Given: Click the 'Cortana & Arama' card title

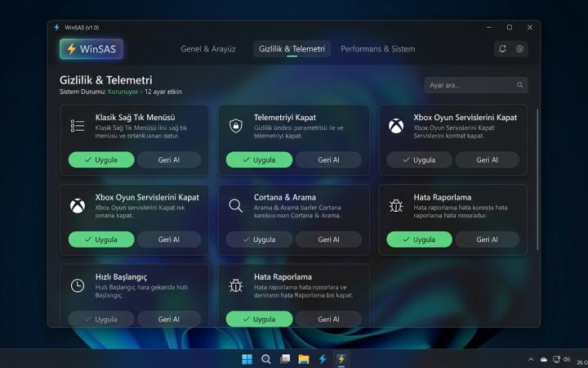Looking at the screenshot, I should [x=285, y=197].
